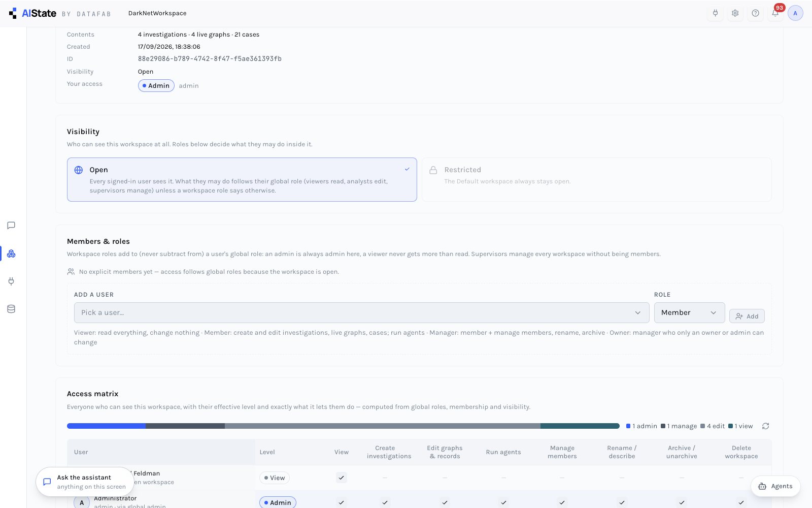Click the '1 manage' legend entry

point(679,426)
